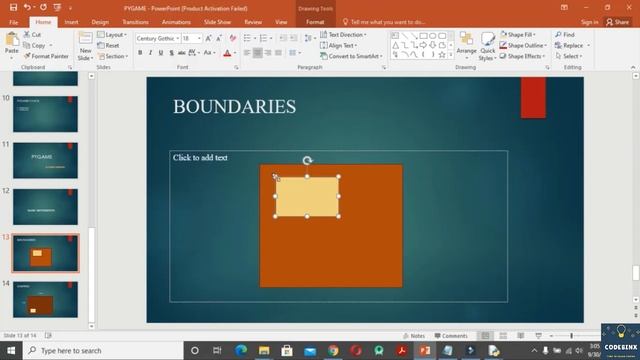Viewport: 640px width, 360px height.
Task: Reset the slide layout
Action: 109,45
